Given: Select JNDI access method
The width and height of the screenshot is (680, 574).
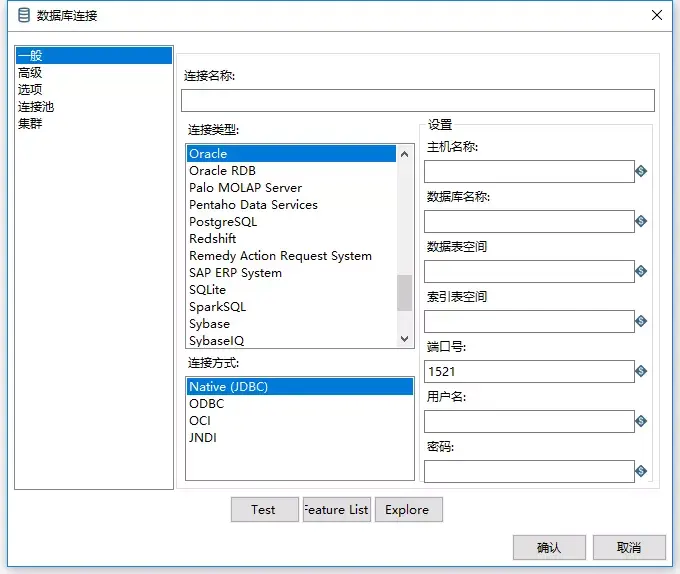Looking at the screenshot, I should tap(300, 437).
